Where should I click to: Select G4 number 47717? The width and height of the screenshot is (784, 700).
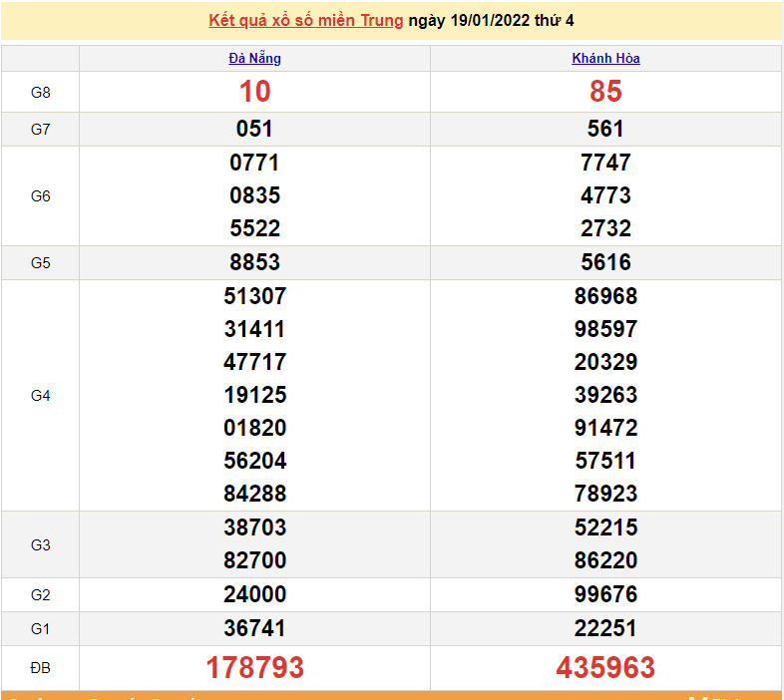click(255, 363)
